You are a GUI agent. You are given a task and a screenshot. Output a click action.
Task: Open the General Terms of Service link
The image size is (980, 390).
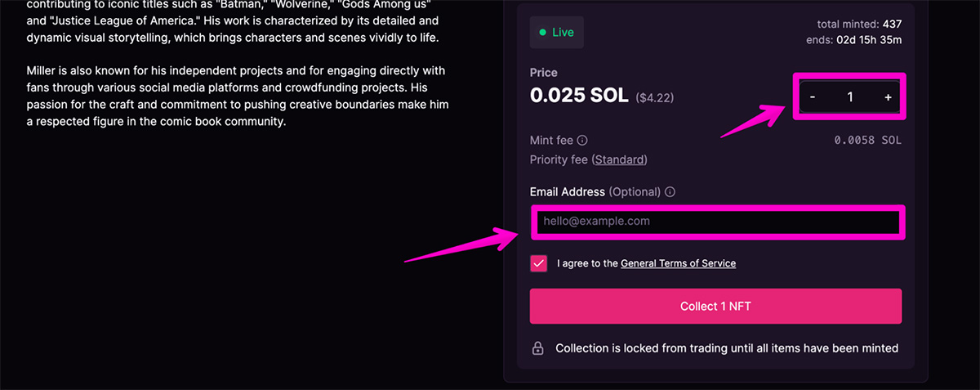coord(678,263)
